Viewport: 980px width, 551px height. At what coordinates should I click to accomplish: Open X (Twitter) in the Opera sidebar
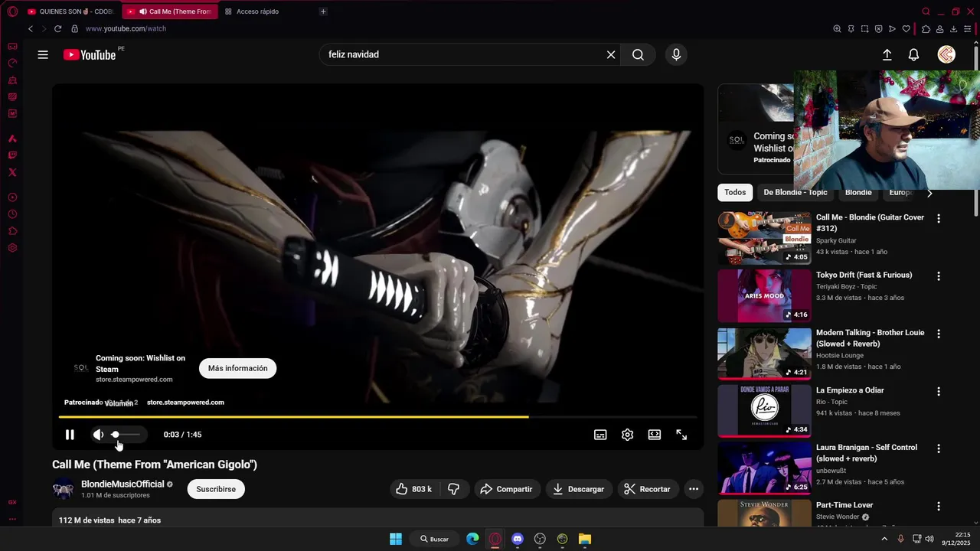pos(12,172)
